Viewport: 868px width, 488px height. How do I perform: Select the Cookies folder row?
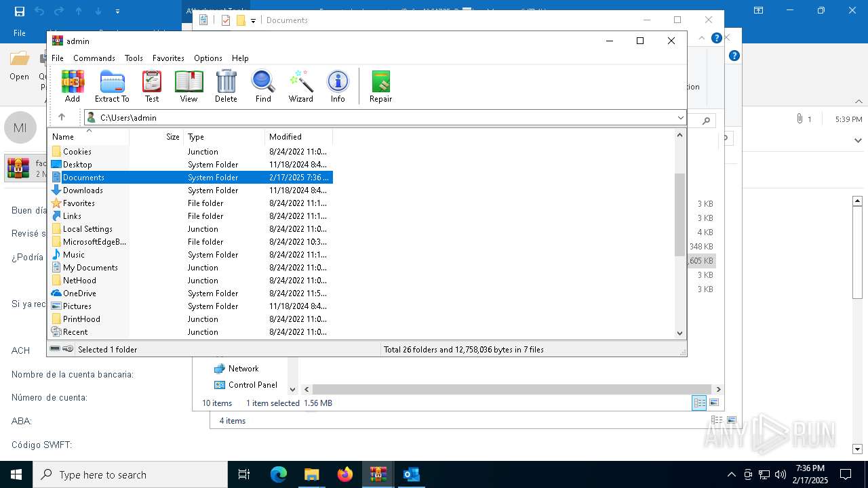pyautogui.click(x=191, y=152)
